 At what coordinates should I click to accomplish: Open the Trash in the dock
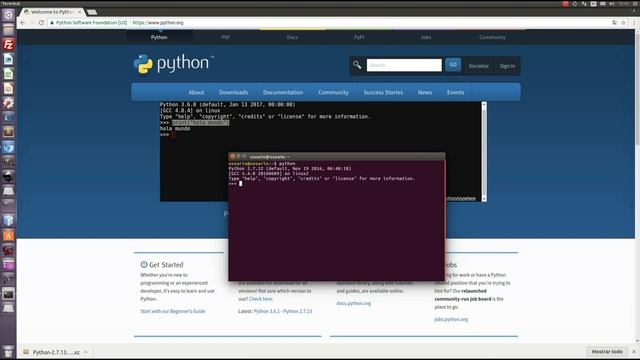pos(8,351)
